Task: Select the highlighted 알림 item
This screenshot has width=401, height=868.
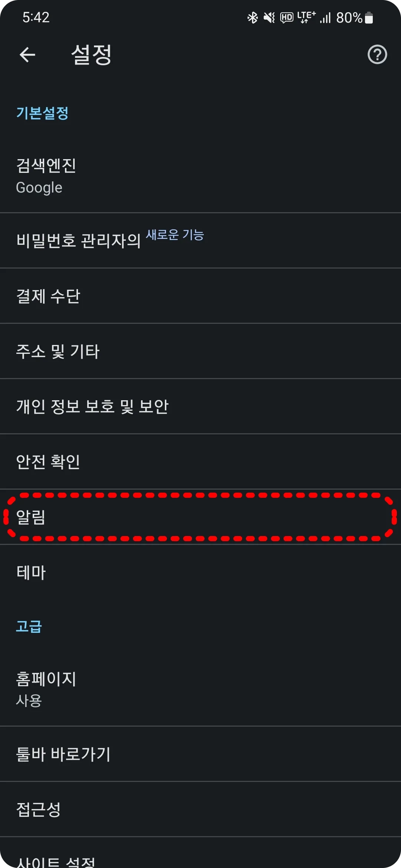Action: (x=200, y=517)
